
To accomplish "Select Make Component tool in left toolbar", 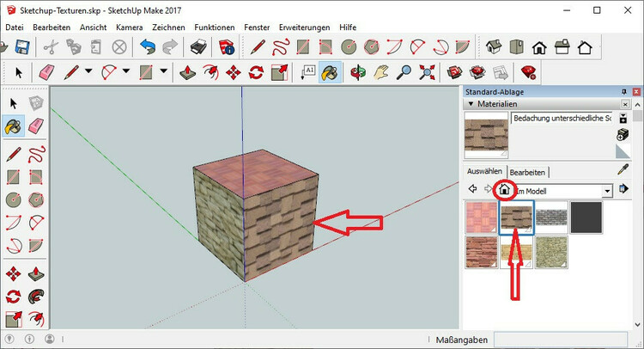I will (x=36, y=103).
